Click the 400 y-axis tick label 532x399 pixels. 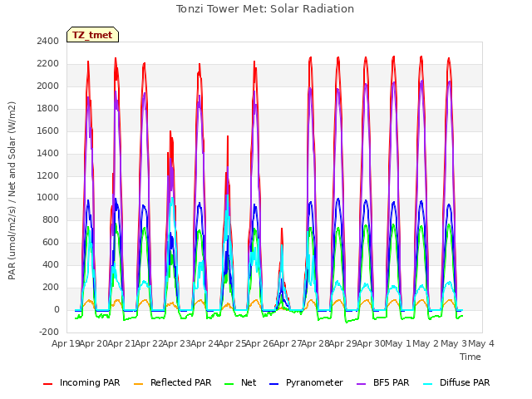tap(51, 264)
